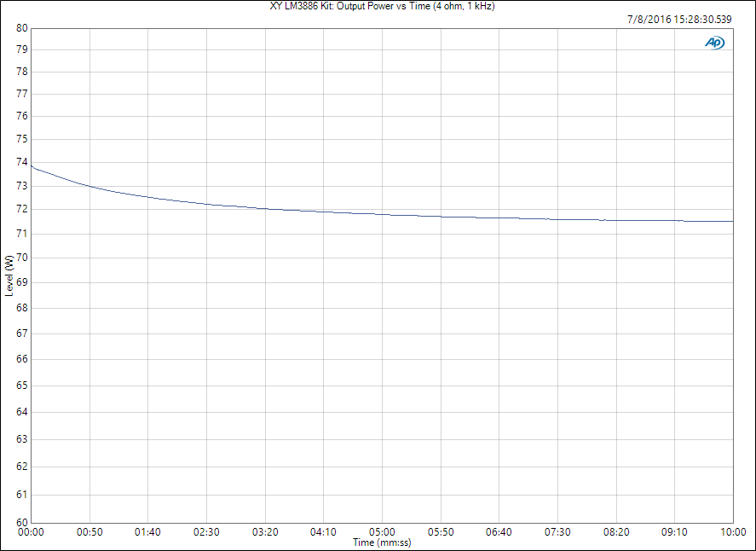Viewport: 756px width, 551px height.
Task: Click the y-axis value 78
Action: [21, 72]
